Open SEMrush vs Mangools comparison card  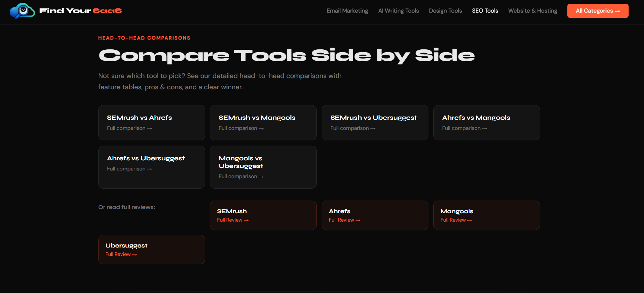pyautogui.click(x=263, y=123)
